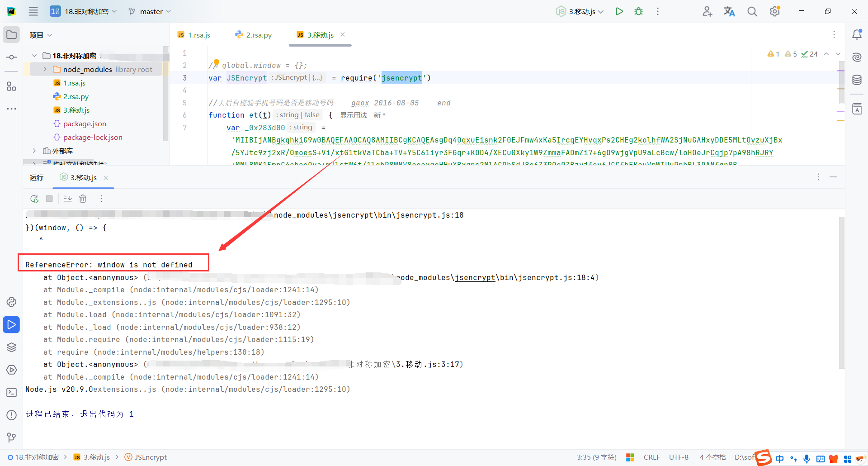868x466 pixels.
Task: Open the Problems tool window
Action: [x=11, y=415]
